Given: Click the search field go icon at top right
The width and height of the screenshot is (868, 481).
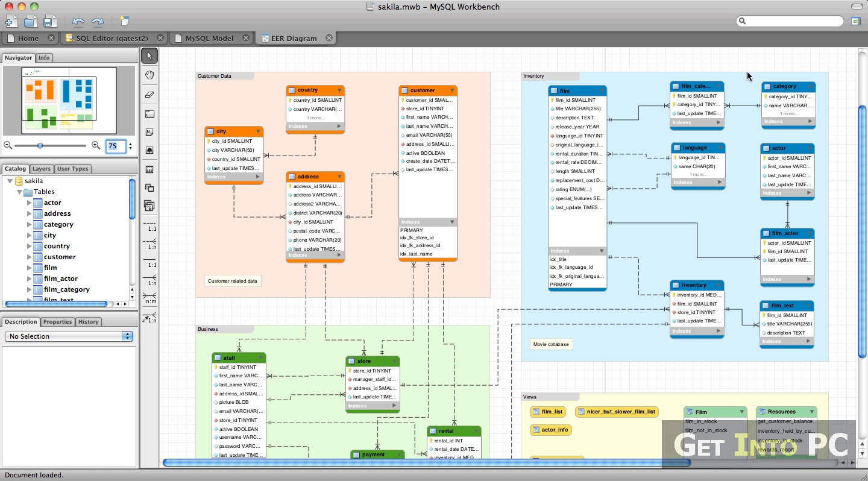Looking at the screenshot, I should (855, 21).
